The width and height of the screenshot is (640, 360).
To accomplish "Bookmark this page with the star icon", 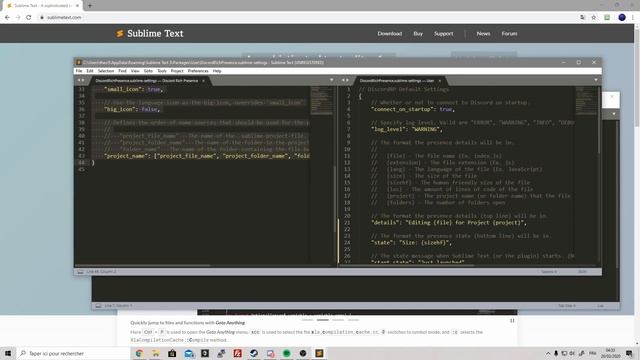I will [x=594, y=18].
